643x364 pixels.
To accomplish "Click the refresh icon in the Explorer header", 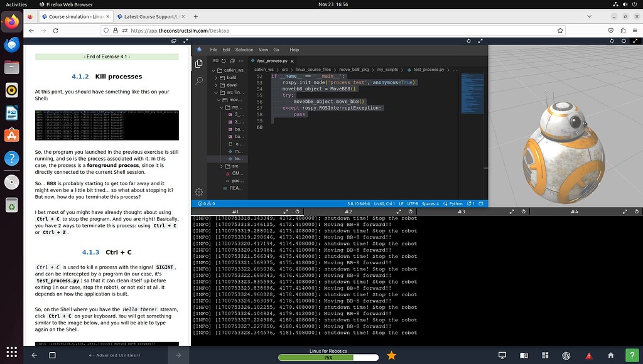I will (x=222, y=61).
